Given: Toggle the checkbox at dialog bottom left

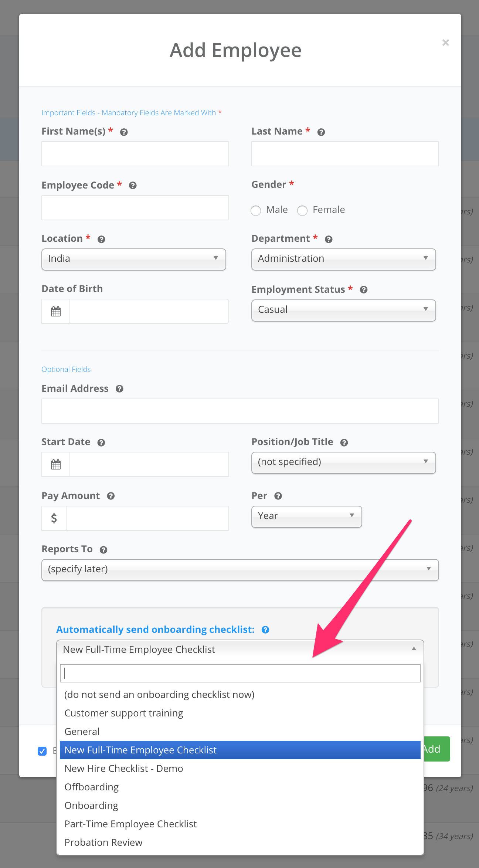Looking at the screenshot, I should (42, 751).
